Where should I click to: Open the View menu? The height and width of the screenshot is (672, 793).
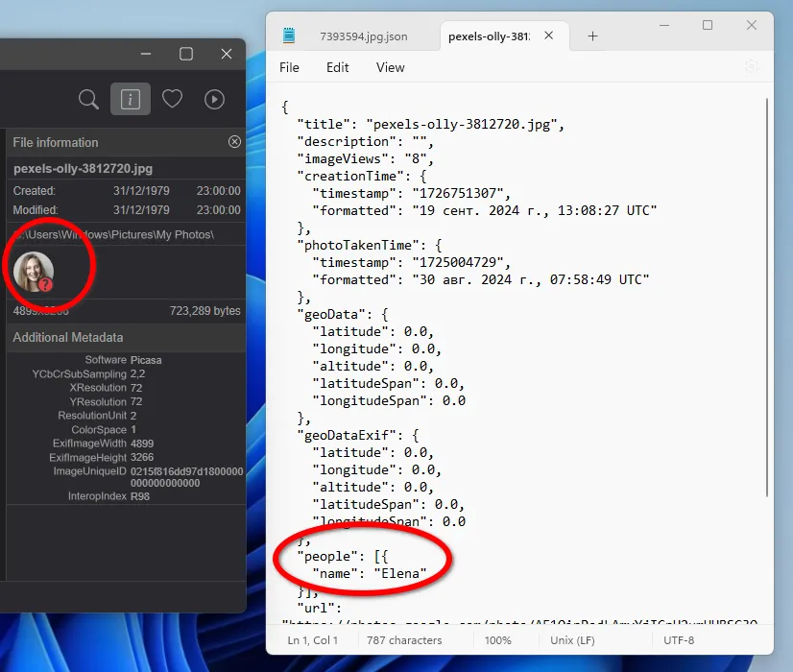[390, 67]
